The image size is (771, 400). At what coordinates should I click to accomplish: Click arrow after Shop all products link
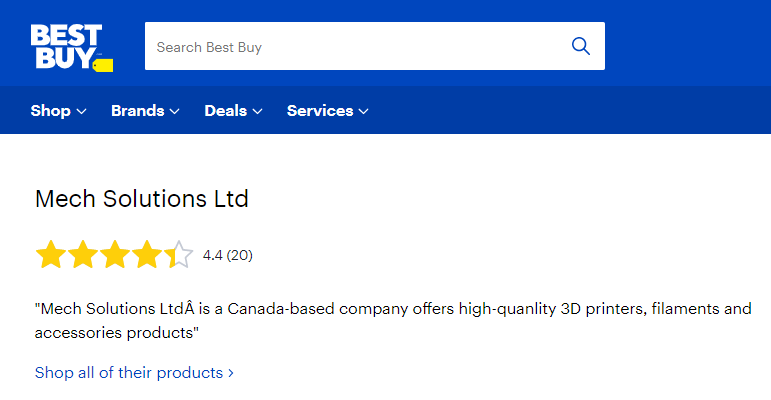click(x=231, y=373)
